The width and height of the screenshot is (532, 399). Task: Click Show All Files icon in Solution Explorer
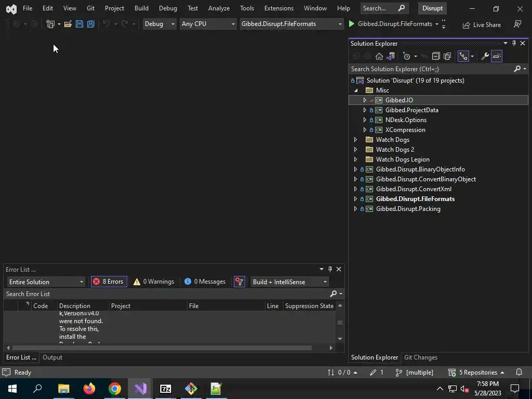pos(447,56)
